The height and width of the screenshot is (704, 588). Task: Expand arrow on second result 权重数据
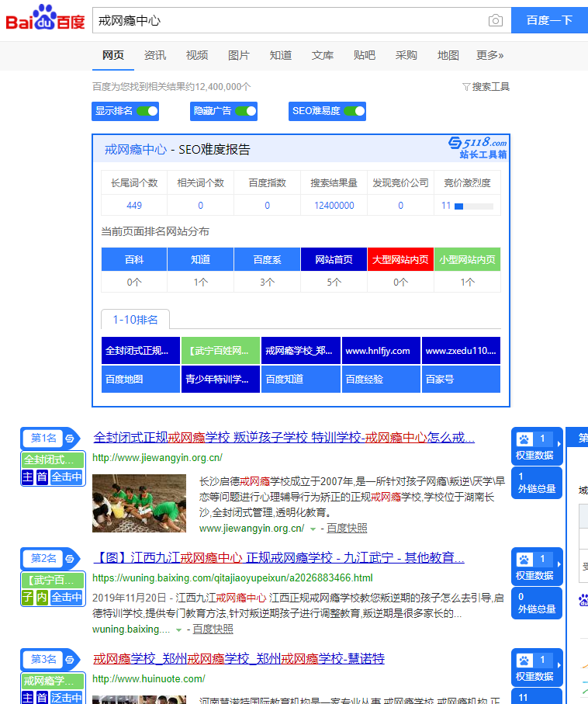(x=559, y=564)
